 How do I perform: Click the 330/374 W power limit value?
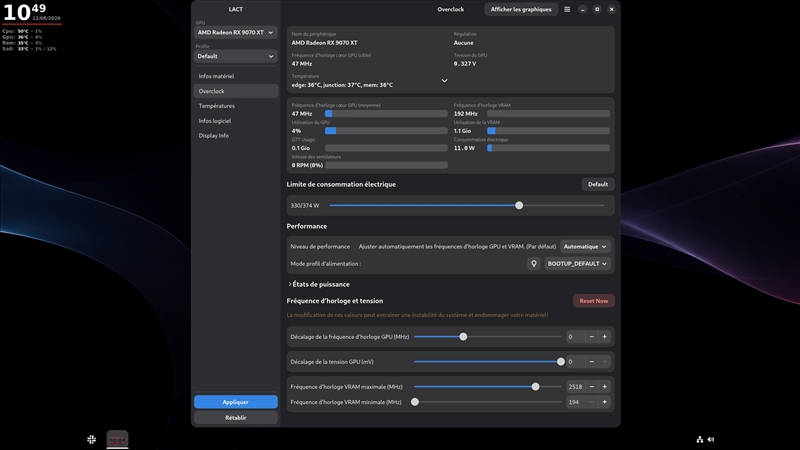(305, 206)
